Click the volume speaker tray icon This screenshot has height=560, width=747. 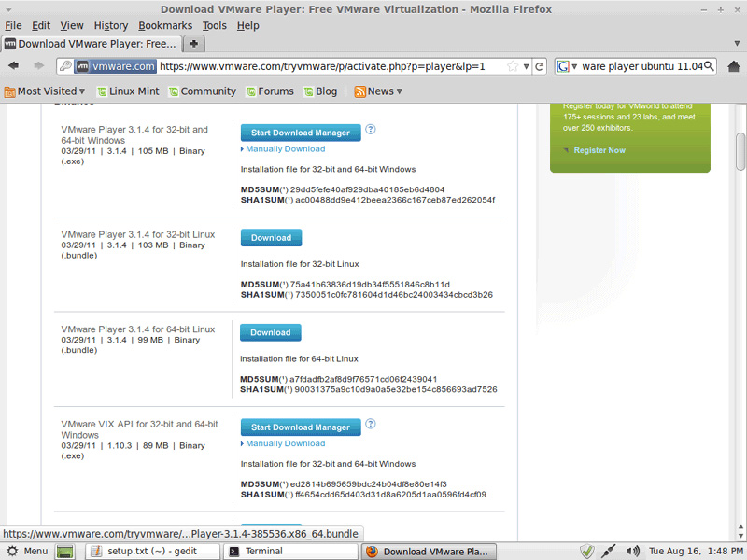pyautogui.click(x=633, y=552)
